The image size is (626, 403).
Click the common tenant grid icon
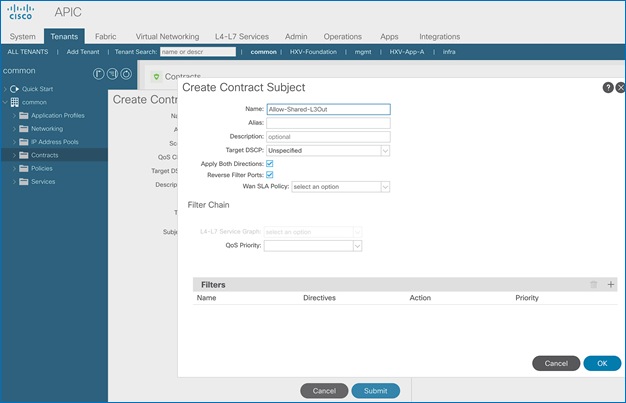click(x=15, y=102)
